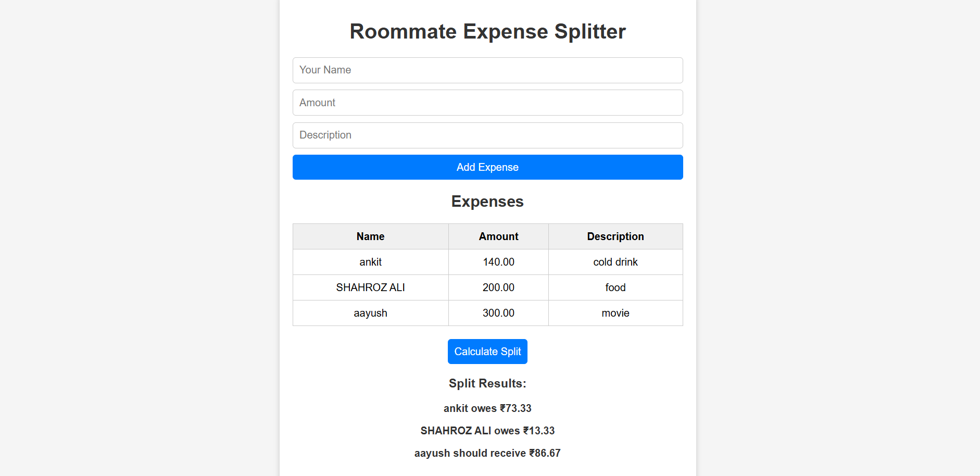Click the Calculate Split button
The width and height of the screenshot is (980, 476).
pyautogui.click(x=487, y=352)
